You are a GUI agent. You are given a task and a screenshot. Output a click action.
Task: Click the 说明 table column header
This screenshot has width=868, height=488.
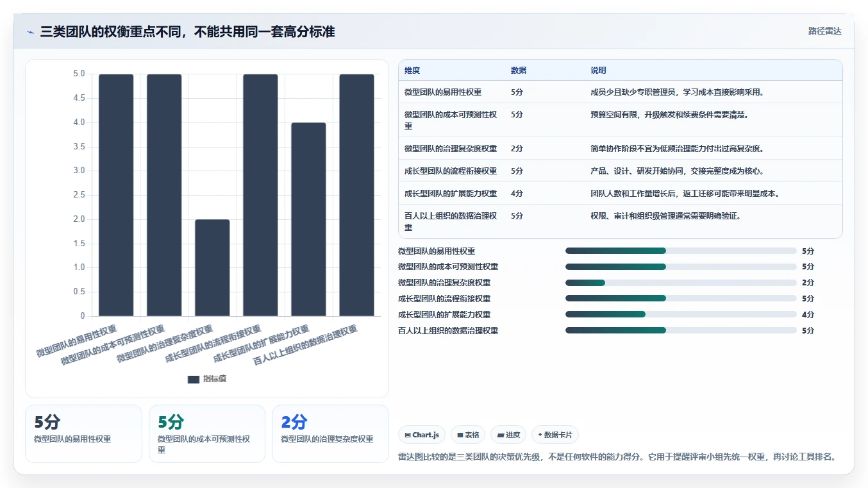point(598,71)
